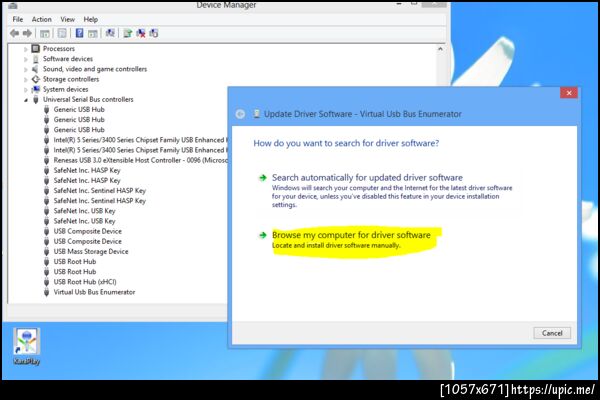Image resolution: width=600 pixels, height=400 pixels.
Task: Click the Forward arrow in Device Manager toolbar
Action: (x=27, y=33)
